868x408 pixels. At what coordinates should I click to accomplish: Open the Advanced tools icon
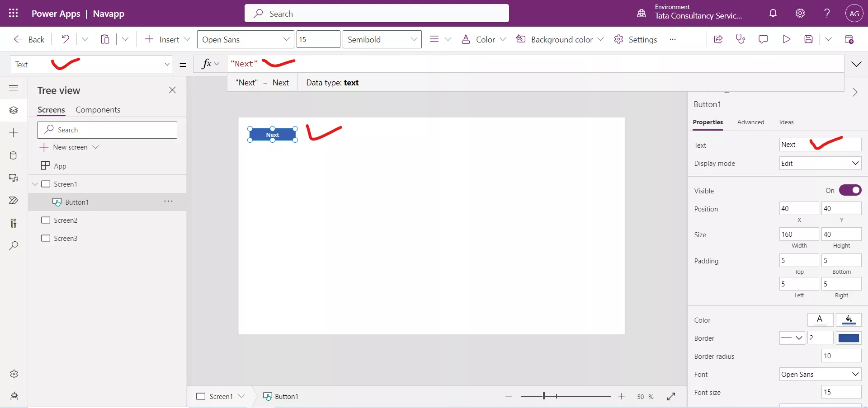14,223
